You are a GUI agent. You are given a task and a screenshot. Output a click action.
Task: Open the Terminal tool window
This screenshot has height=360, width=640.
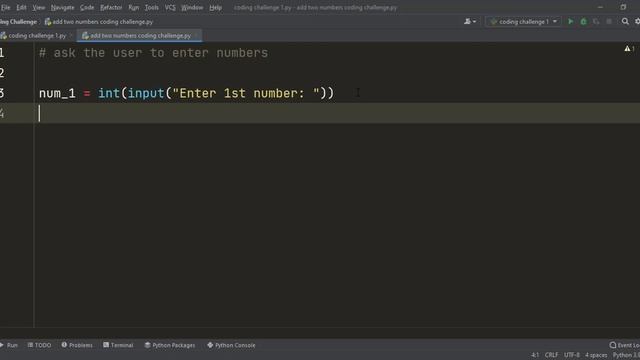click(118, 345)
